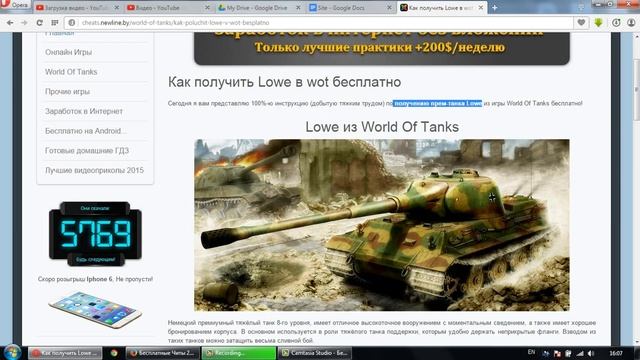Click the Action Center flag tray icon
640x360 pixels.
557,353
